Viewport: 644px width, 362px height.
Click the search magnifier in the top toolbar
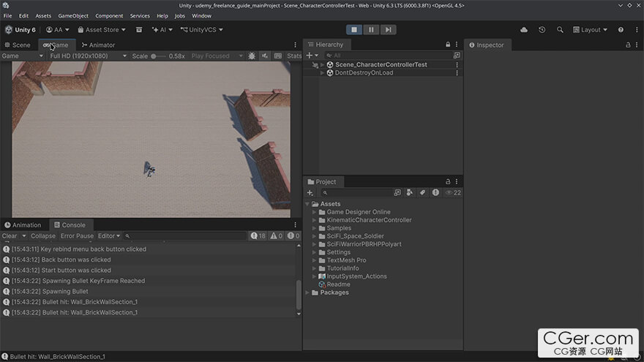[x=560, y=29]
